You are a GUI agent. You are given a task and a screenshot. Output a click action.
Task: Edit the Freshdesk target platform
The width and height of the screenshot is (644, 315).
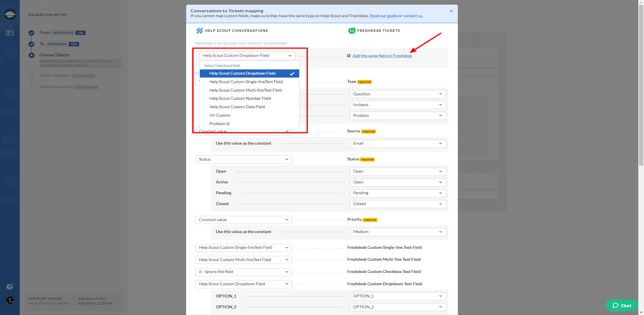(74, 44)
